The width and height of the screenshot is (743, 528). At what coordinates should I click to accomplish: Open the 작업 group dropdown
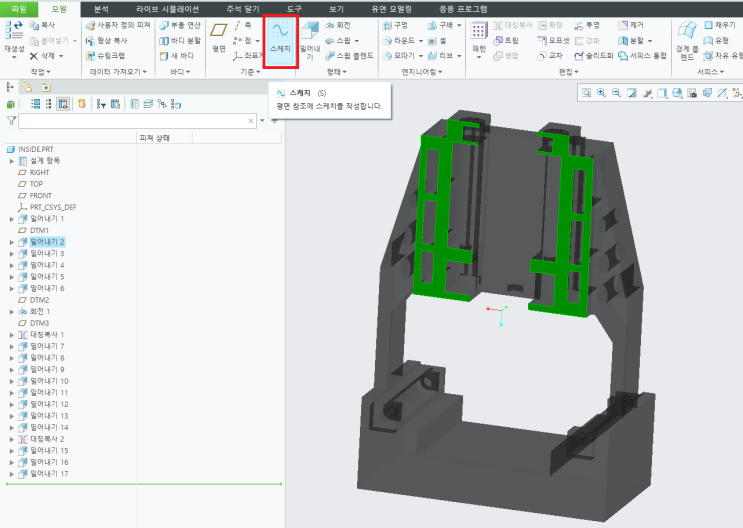pos(41,72)
